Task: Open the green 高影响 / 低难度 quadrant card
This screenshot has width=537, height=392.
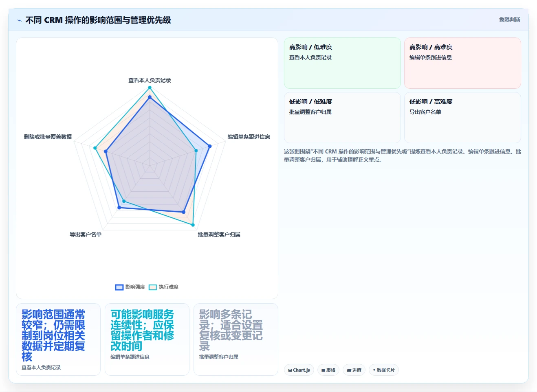Action: [x=342, y=63]
